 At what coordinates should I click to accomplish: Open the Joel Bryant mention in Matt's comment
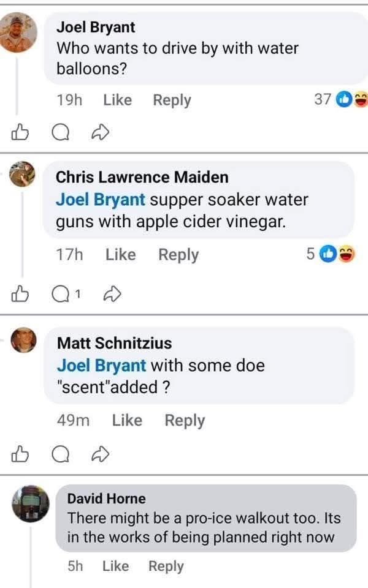pos(101,366)
